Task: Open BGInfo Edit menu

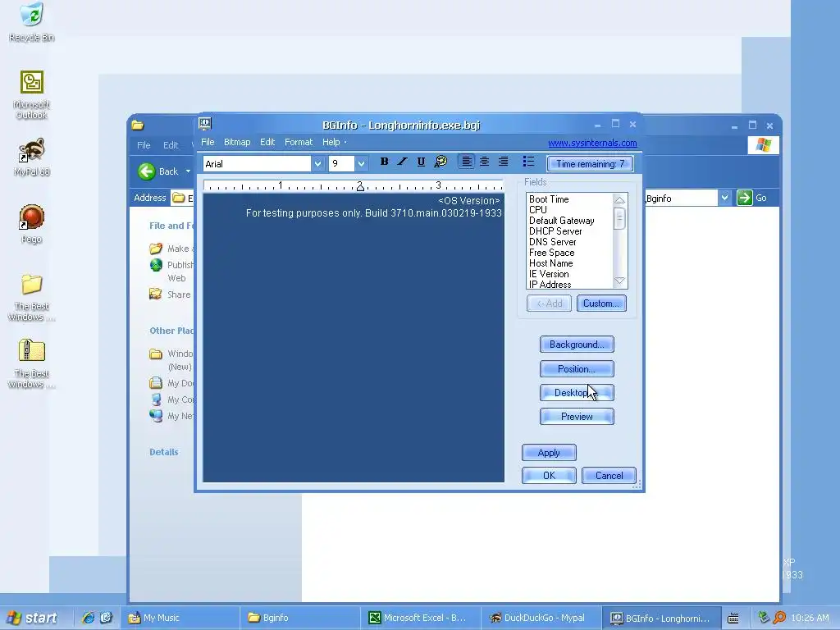Action: click(x=267, y=142)
